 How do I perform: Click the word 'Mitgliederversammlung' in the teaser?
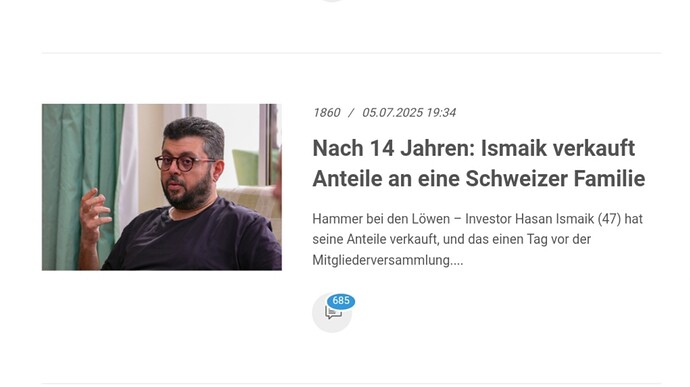coord(382,260)
